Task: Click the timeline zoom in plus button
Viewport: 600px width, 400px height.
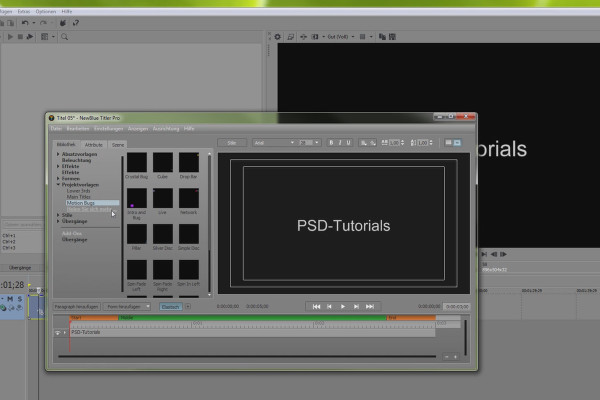Action: 455,357
